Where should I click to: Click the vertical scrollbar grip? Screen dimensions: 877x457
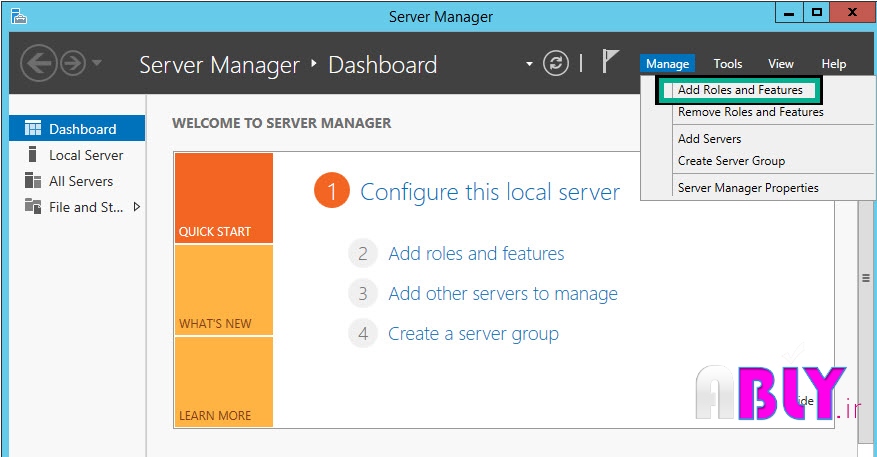pos(866,278)
